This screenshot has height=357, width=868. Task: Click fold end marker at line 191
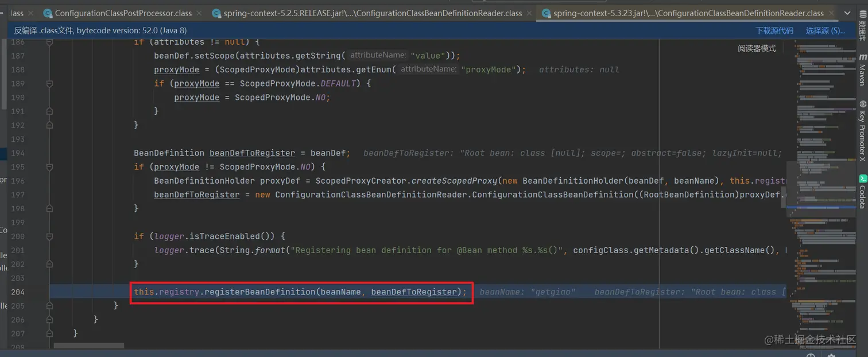(49, 111)
